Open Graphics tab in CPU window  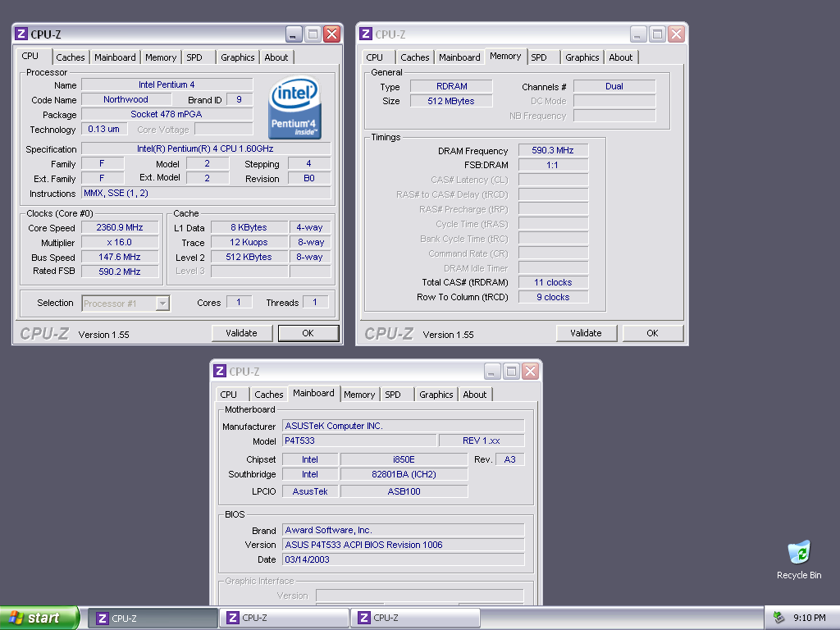pyautogui.click(x=237, y=57)
